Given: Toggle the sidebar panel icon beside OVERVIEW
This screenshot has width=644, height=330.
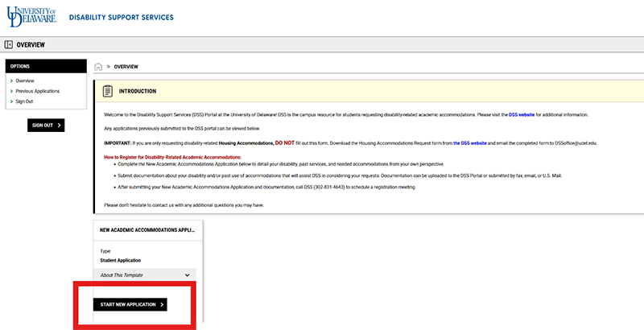Looking at the screenshot, I should click(x=8, y=45).
